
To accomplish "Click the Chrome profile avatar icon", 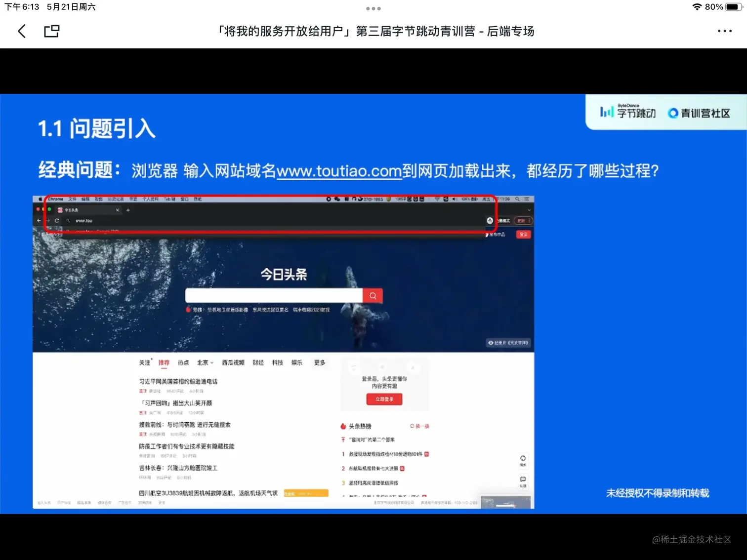I will pyautogui.click(x=490, y=221).
